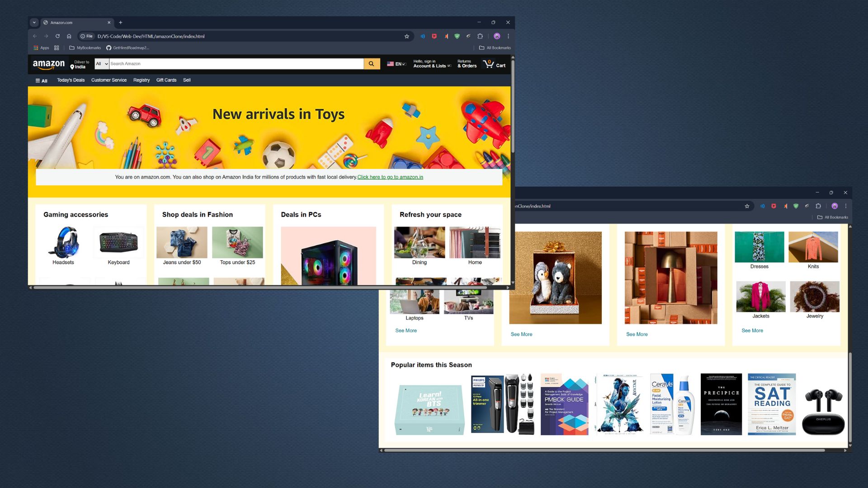Image resolution: width=868 pixels, height=488 pixels.
Task: Open the Extensions puzzle icon in top window
Action: coord(480,36)
